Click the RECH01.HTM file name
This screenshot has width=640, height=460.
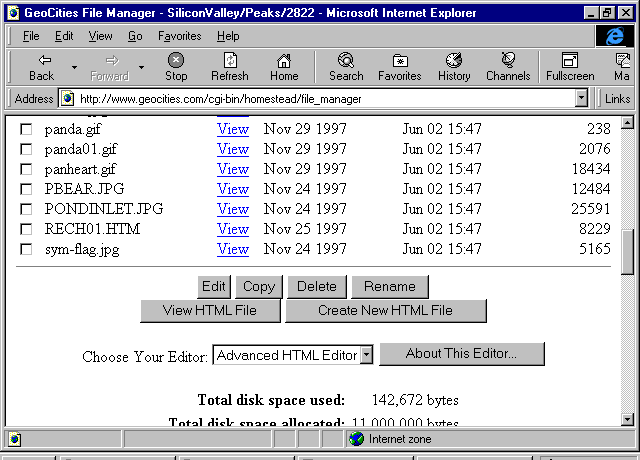pos(92,229)
